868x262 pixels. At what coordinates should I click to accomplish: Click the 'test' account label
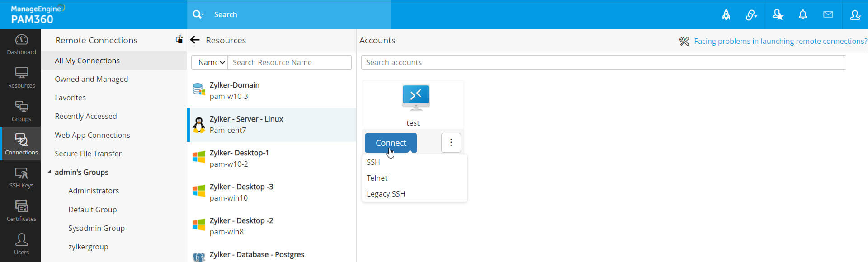(413, 123)
